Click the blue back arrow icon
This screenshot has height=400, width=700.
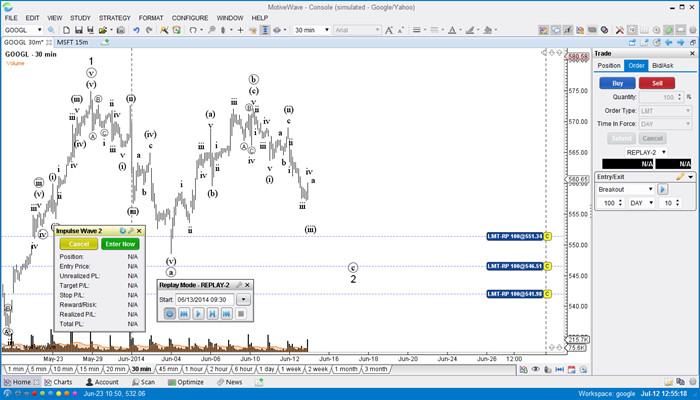[668, 42]
